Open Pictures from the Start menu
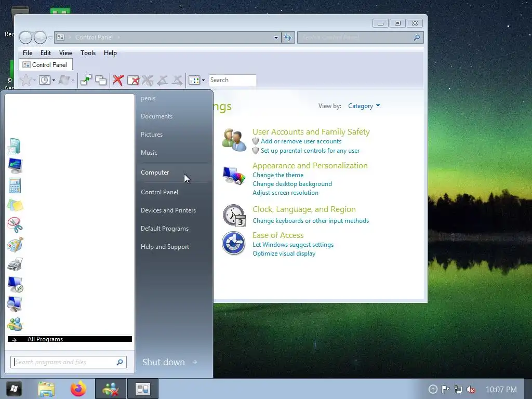The width and height of the screenshot is (532, 399). click(152, 135)
